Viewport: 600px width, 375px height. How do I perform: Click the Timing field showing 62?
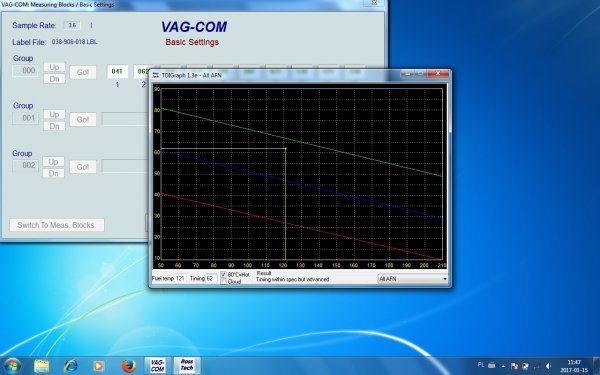(211, 279)
